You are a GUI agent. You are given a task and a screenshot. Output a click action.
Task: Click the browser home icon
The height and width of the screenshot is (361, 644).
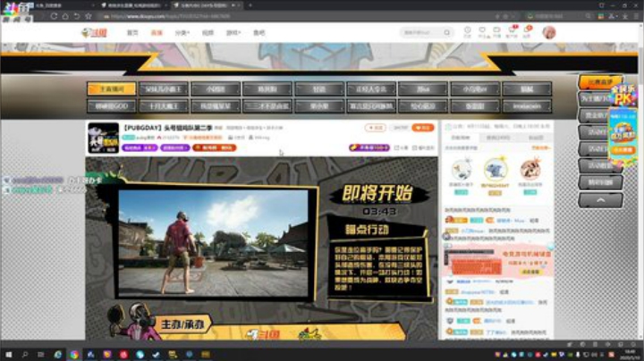click(x=65, y=16)
